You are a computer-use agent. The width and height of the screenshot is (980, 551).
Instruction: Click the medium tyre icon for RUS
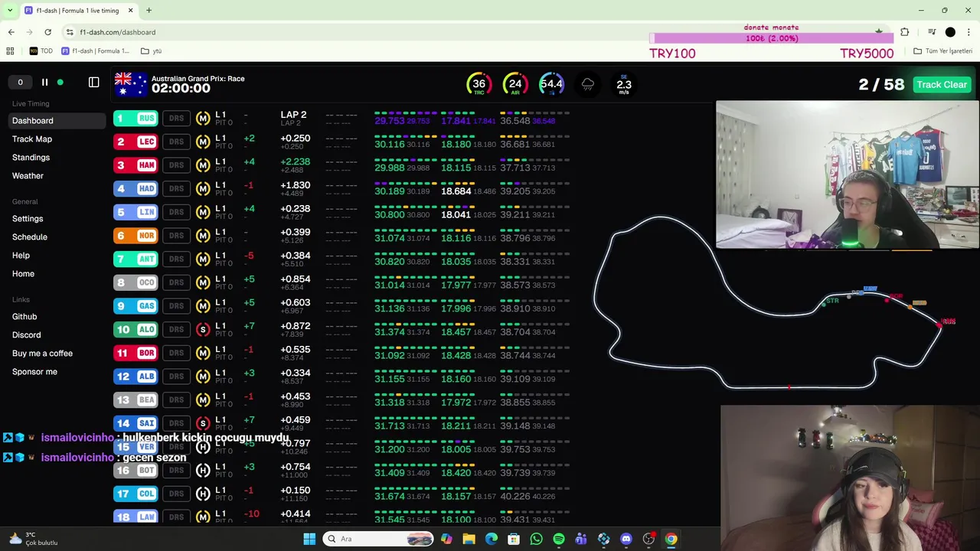(203, 118)
